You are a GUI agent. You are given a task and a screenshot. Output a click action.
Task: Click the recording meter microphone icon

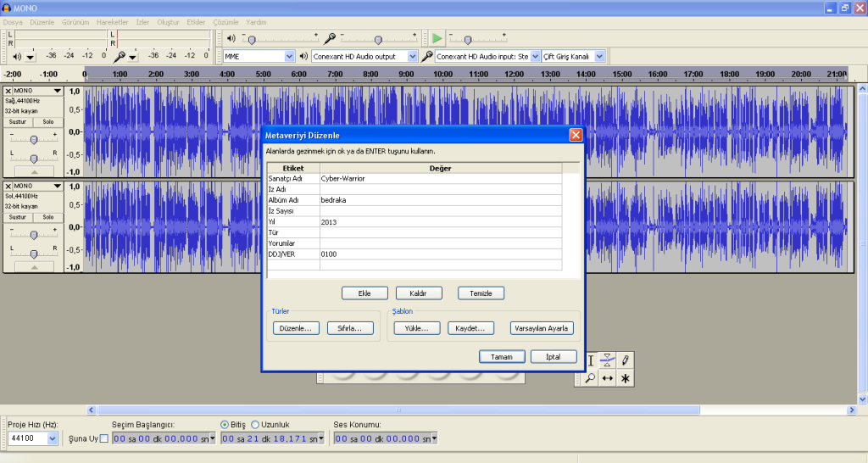[119, 57]
